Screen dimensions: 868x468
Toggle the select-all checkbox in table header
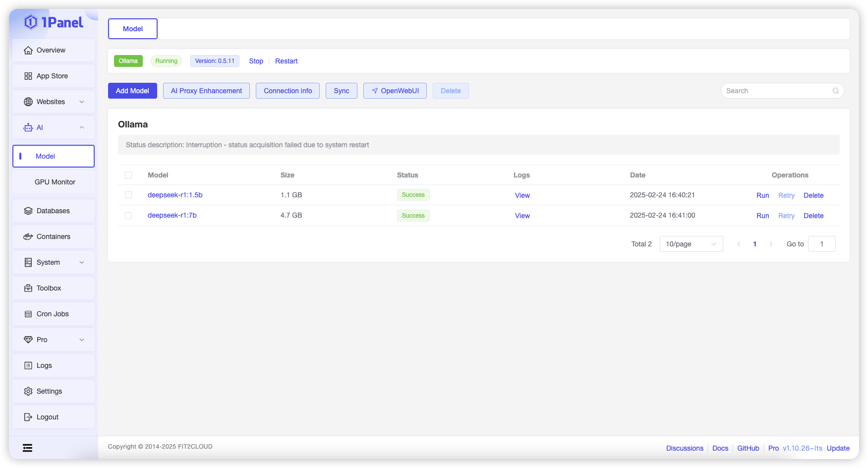[x=128, y=175]
